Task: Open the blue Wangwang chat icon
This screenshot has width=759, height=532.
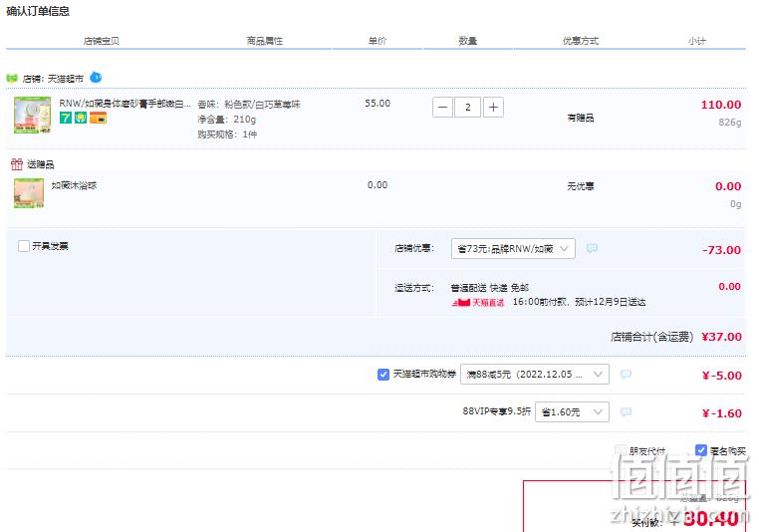Action: 96,77
